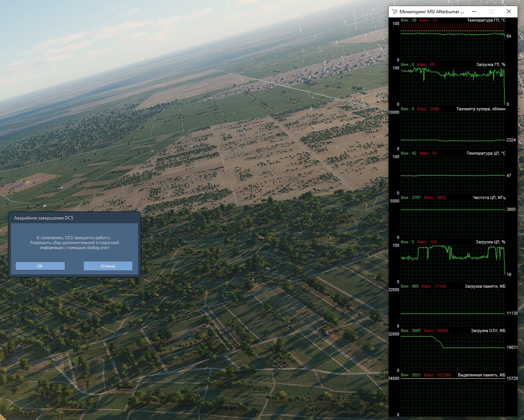Click the Тахометр кулера graph
The height and width of the screenshot is (420, 524).
pos(453,130)
